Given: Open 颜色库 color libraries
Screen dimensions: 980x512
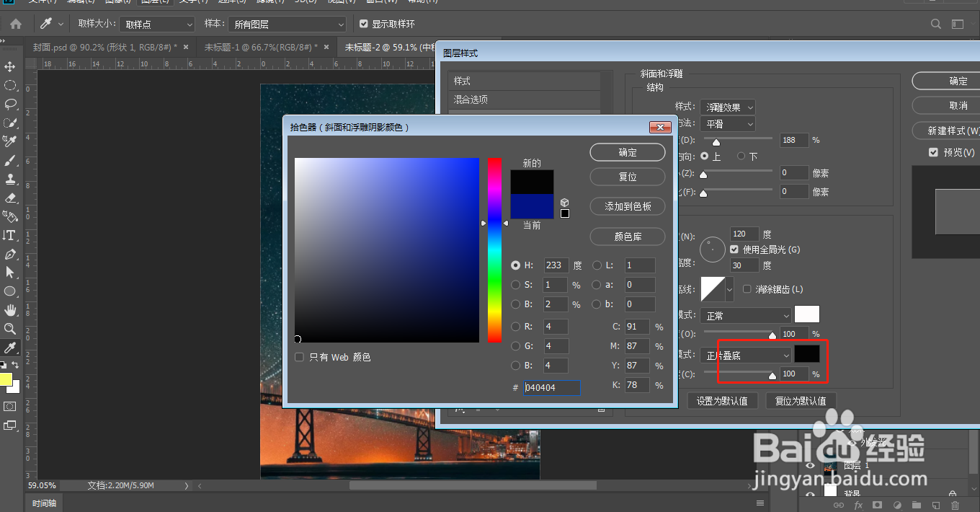Looking at the screenshot, I should pos(628,237).
